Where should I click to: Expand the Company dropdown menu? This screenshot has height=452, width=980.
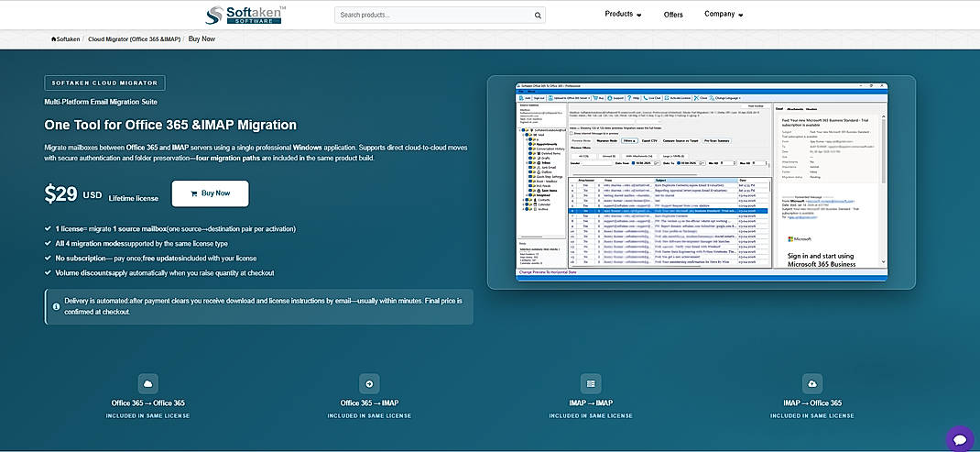724,15
